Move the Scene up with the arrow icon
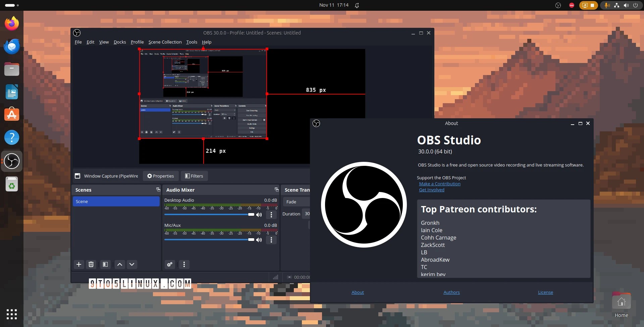Viewport: 644px width, 327px height. [119, 264]
